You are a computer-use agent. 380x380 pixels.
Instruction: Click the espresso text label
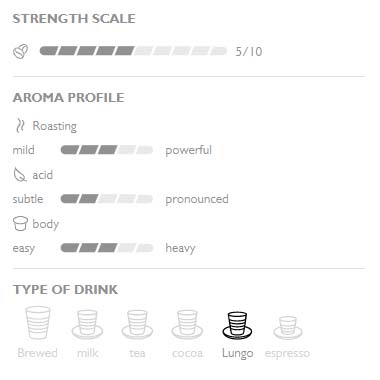[x=287, y=354]
